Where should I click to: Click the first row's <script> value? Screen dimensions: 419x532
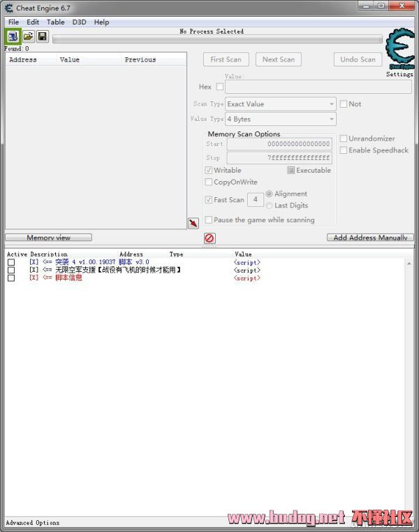point(247,262)
